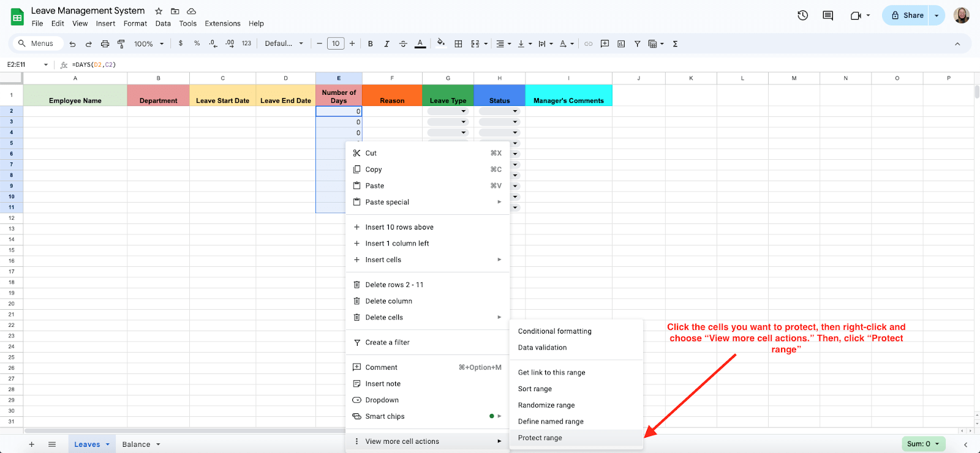Toggle strikethrough formatting
The image size is (980, 453).
click(403, 43)
